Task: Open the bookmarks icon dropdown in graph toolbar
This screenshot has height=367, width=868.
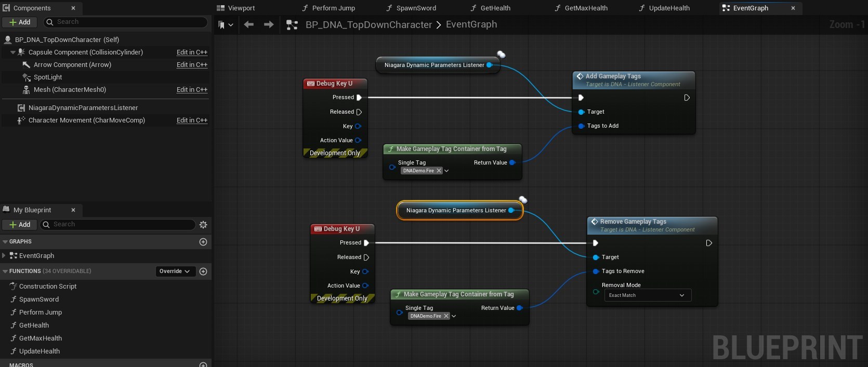Action: [x=226, y=24]
